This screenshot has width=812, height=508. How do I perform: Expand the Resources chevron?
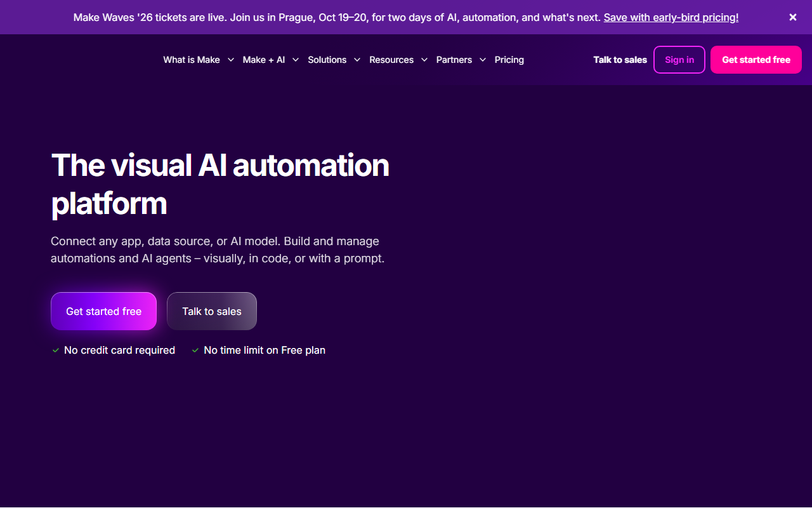[424, 60]
